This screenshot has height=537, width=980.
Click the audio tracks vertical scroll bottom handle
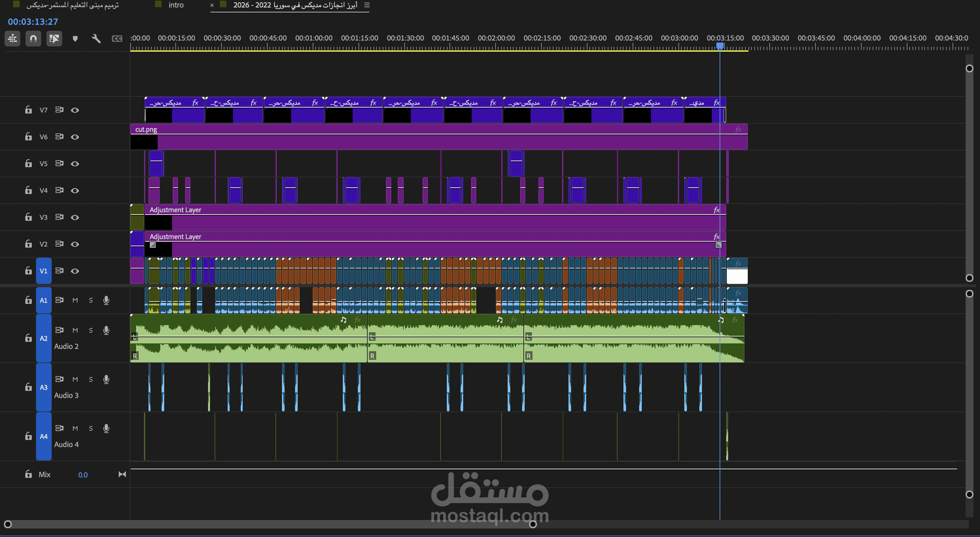tap(969, 494)
